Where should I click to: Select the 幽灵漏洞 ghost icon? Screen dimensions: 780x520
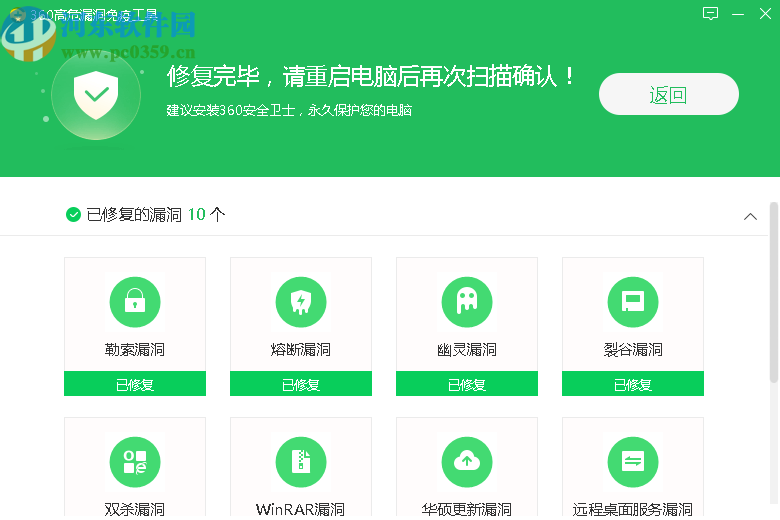(x=467, y=302)
